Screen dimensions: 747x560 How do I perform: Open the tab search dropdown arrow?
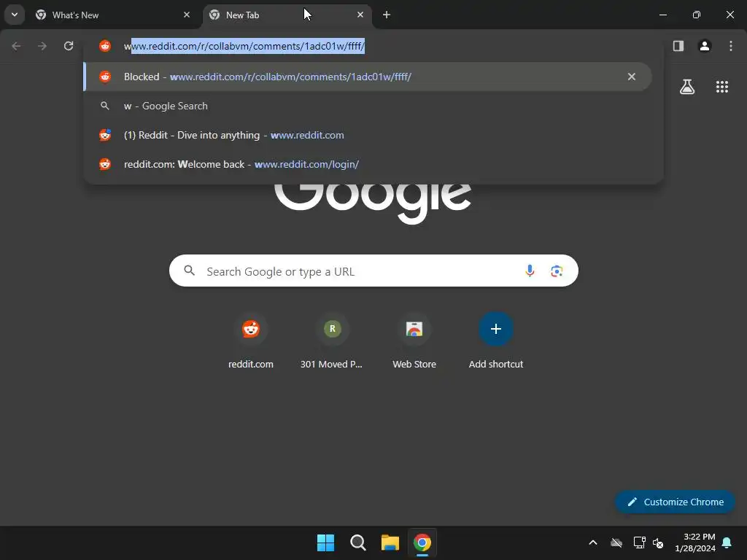[15, 15]
